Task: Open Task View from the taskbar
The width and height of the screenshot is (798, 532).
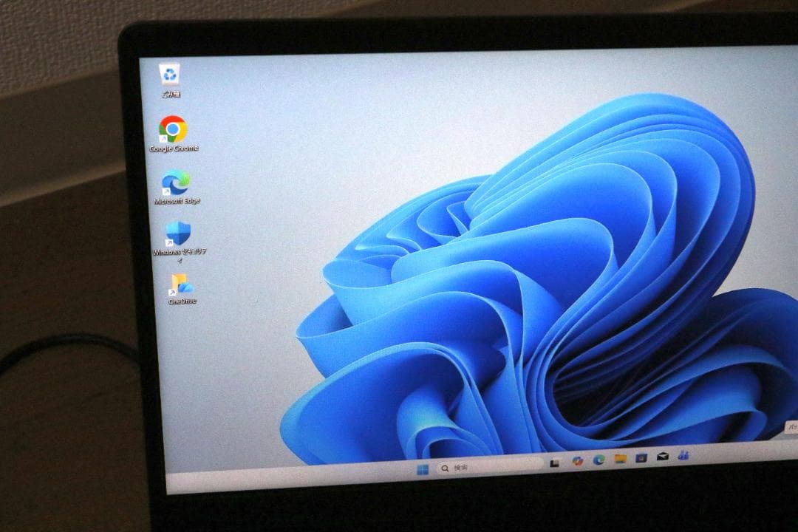Action: click(x=555, y=461)
